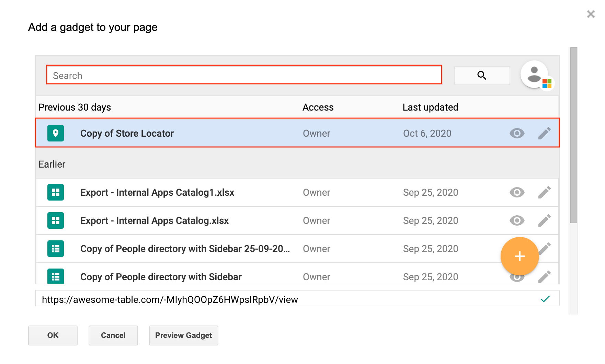Sort entries by the Access column header
Screen dimensions: 605x364
(318, 107)
